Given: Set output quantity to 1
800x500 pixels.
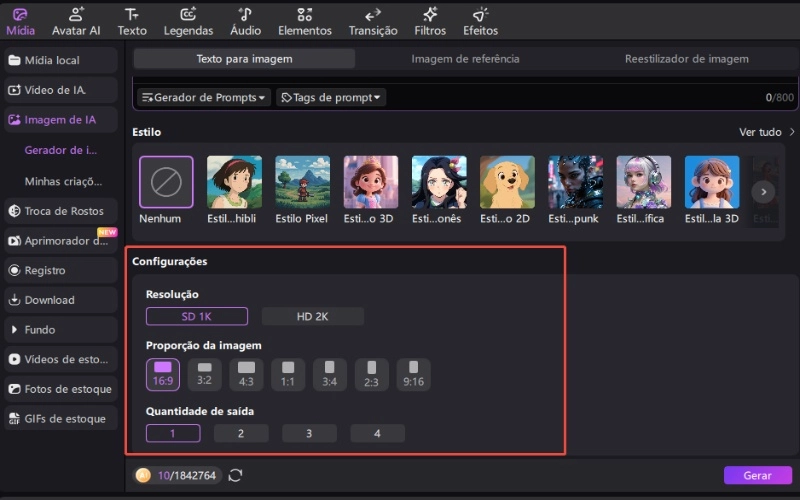Looking at the screenshot, I should pos(173,433).
